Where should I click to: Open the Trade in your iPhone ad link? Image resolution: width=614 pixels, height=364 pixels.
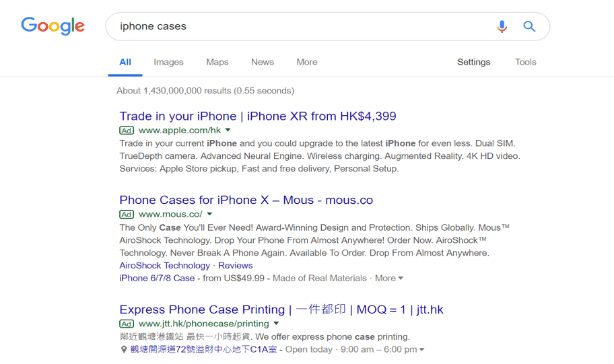coord(258,116)
